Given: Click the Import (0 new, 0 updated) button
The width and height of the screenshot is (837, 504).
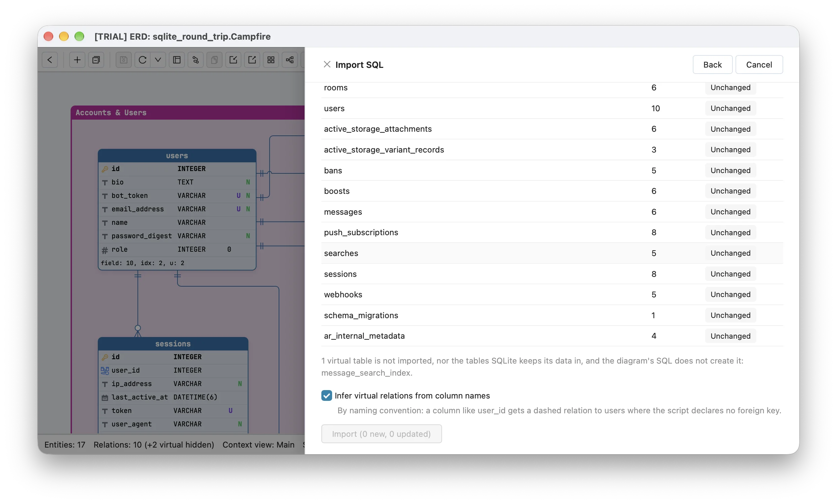Looking at the screenshot, I should tap(381, 434).
